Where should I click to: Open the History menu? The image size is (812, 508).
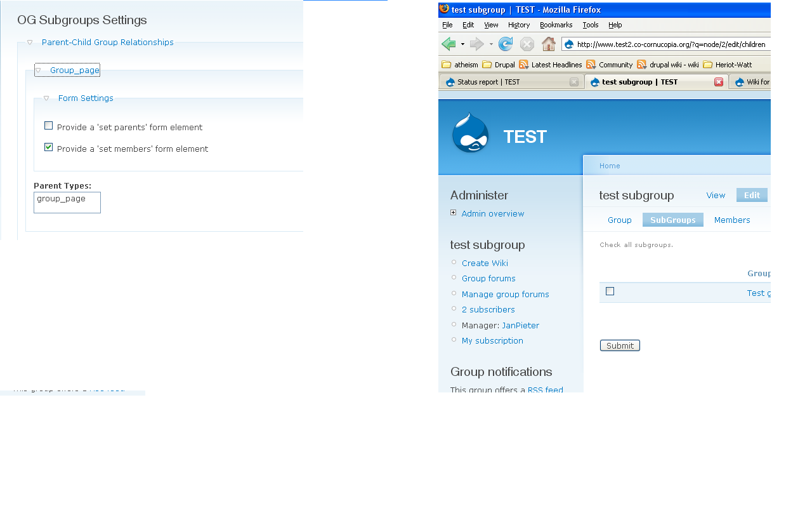click(519, 25)
